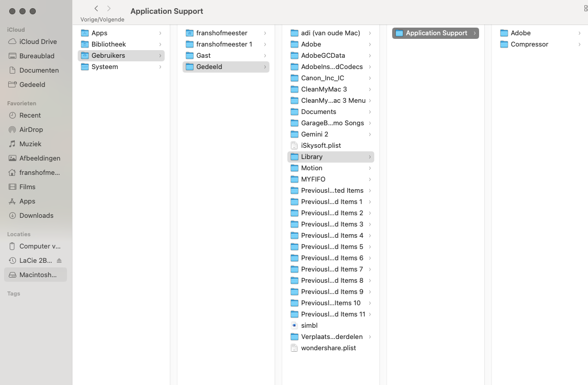
Task: Select Computer v... under Locaties
Action: pyautogui.click(x=36, y=246)
